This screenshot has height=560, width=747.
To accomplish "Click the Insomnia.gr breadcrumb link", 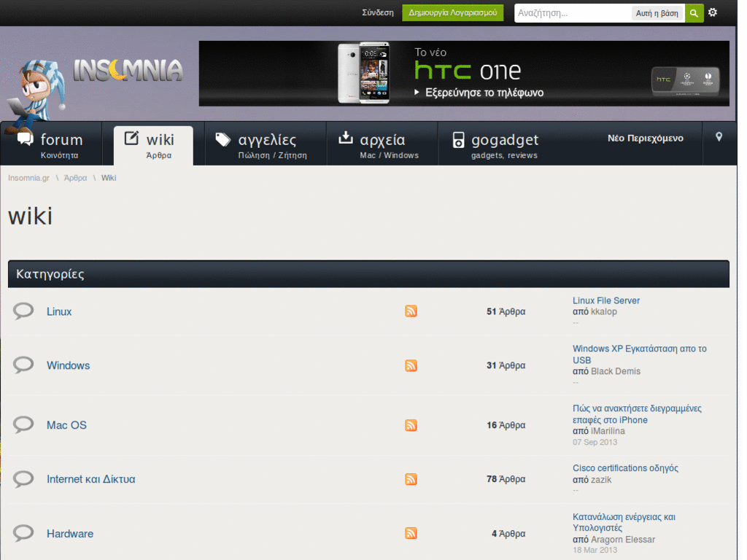I will tap(28, 178).
